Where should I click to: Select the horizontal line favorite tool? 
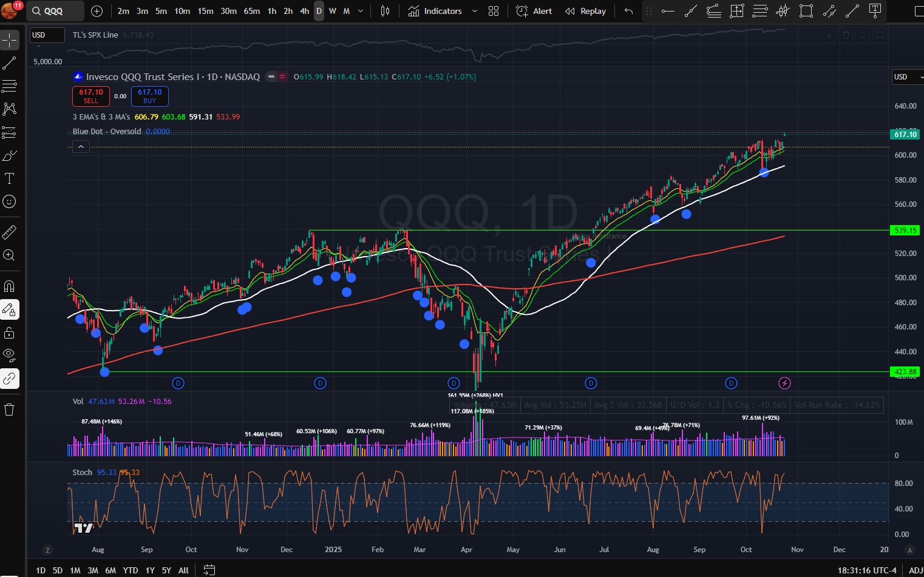668,11
